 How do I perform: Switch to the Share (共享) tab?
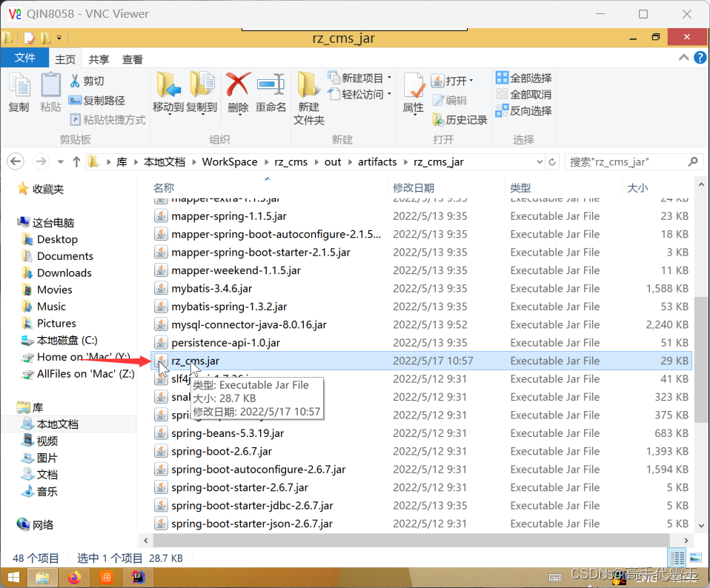pos(99,59)
